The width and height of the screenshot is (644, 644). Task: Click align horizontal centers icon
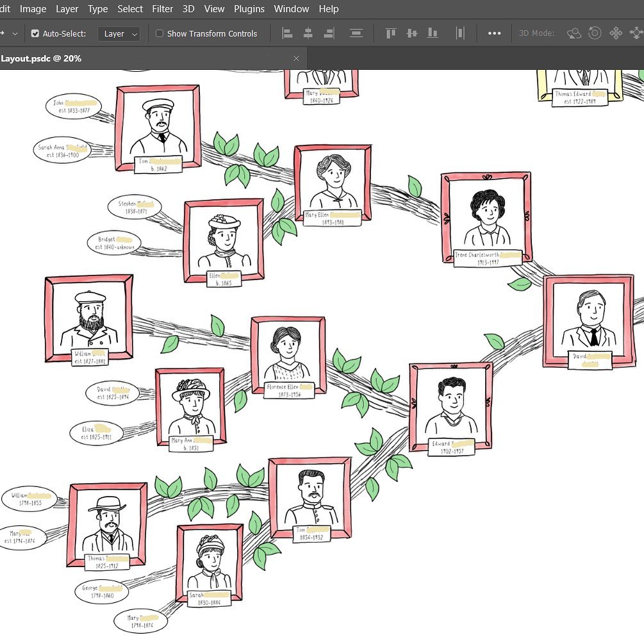(308, 33)
